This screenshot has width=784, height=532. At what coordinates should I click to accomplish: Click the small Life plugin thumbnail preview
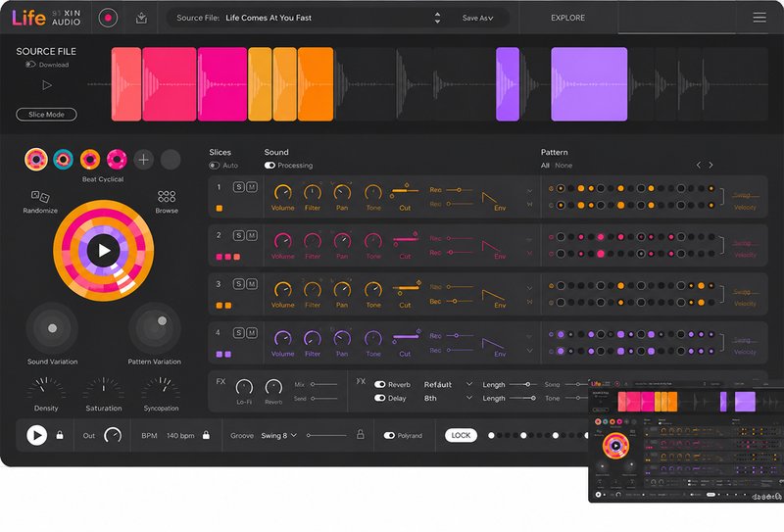tap(686, 440)
